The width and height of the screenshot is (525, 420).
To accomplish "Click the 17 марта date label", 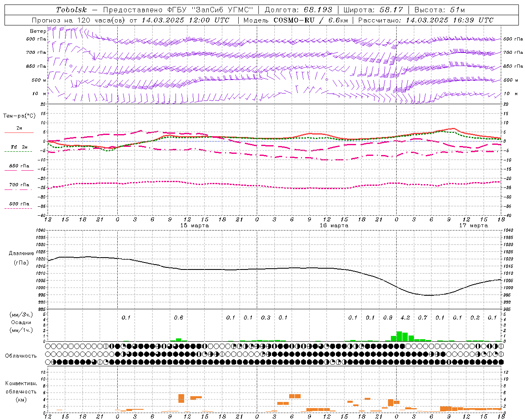I will (473, 226).
